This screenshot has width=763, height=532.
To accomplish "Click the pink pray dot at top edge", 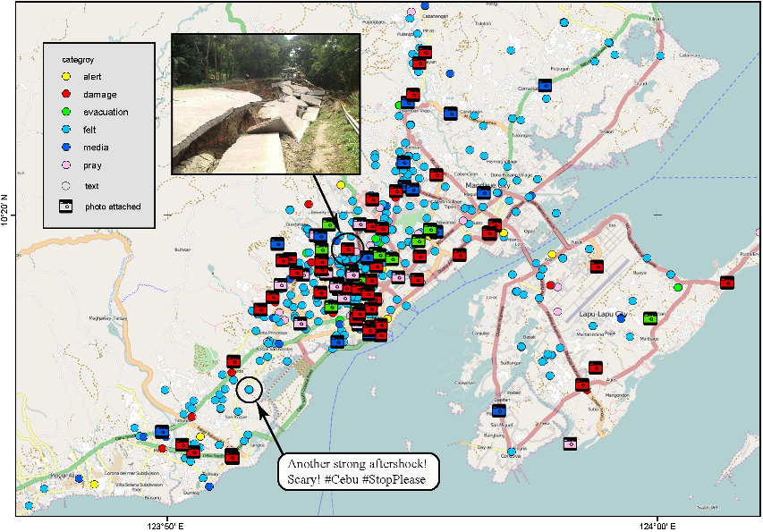I will 411,12.
